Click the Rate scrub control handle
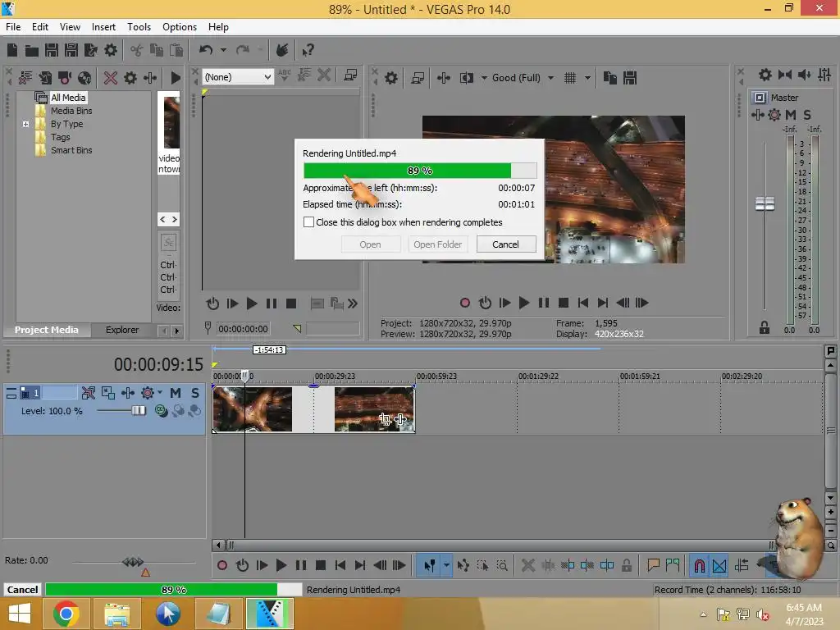 coord(133,562)
